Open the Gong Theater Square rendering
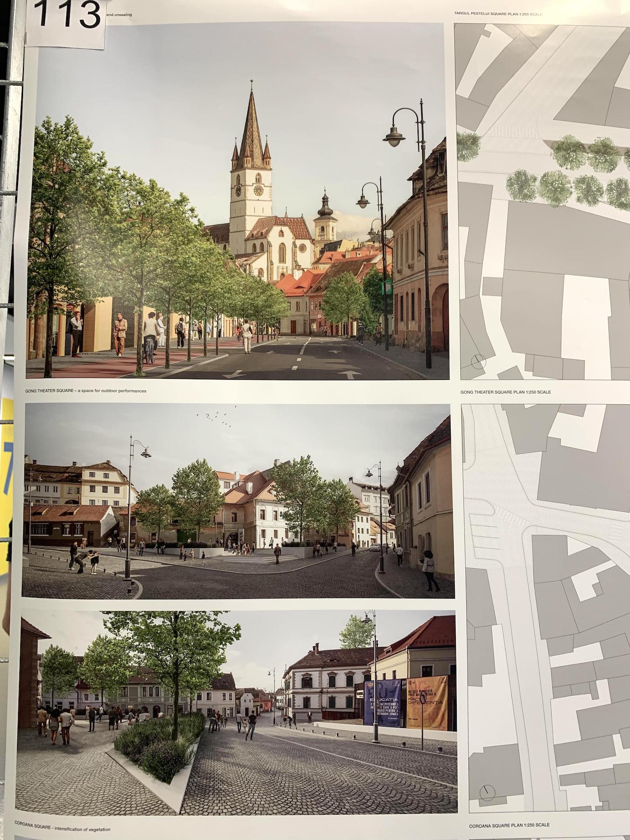 (x=238, y=501)
